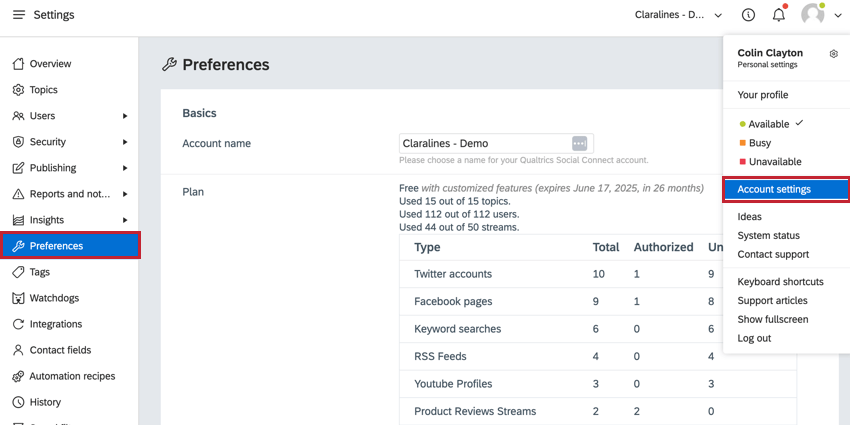
Task: Set status to Available
Action: 769,124
